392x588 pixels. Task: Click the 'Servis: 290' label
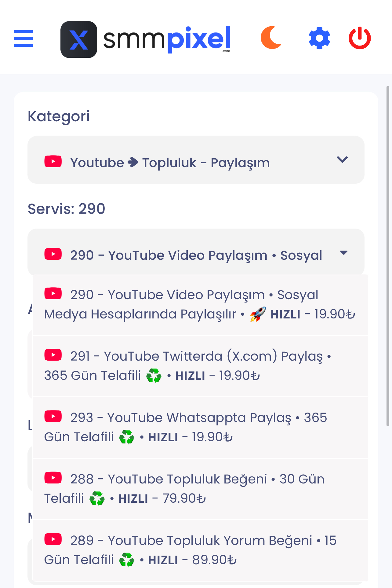[67, 209]
